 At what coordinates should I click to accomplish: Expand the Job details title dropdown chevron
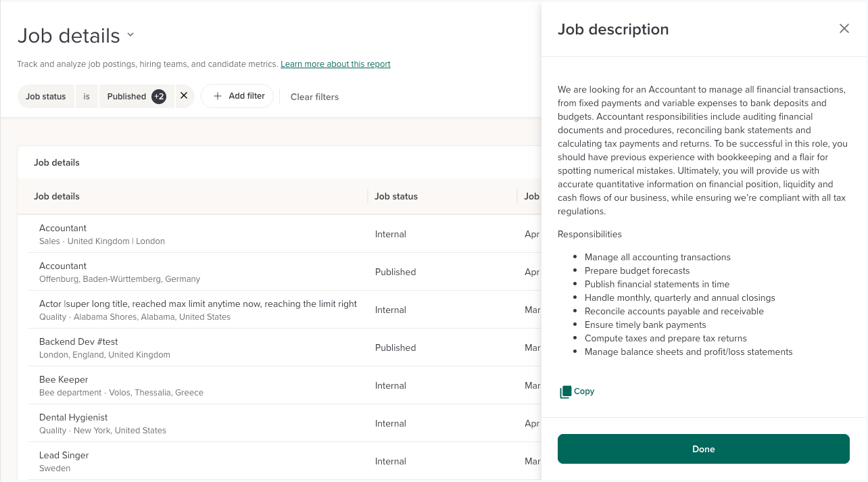tap(130, 34)
